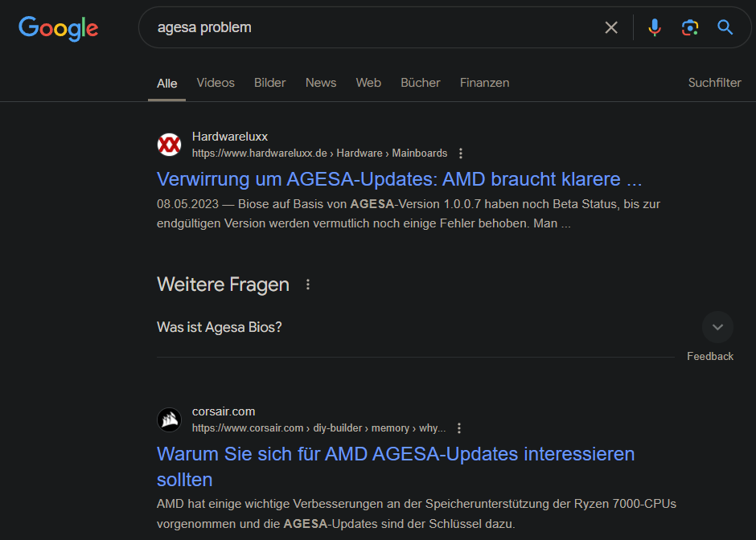The width and height of the screenshot is (756, 540).
Task: Open the three-dot menu next to Hardwareluxx URL
Action: (461, 153)
